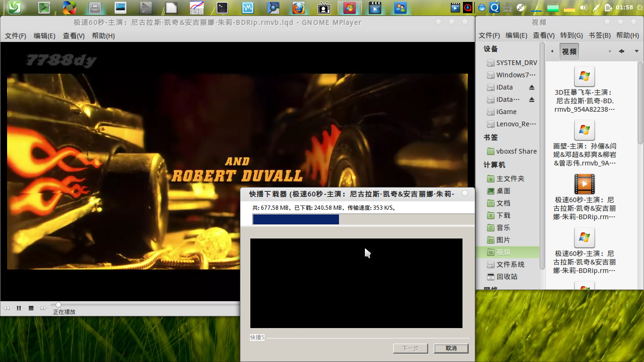The image size is (644, 362).
Task: Select the 极速60秒 film-strip video file icon
Action: (x=585, y=184)
